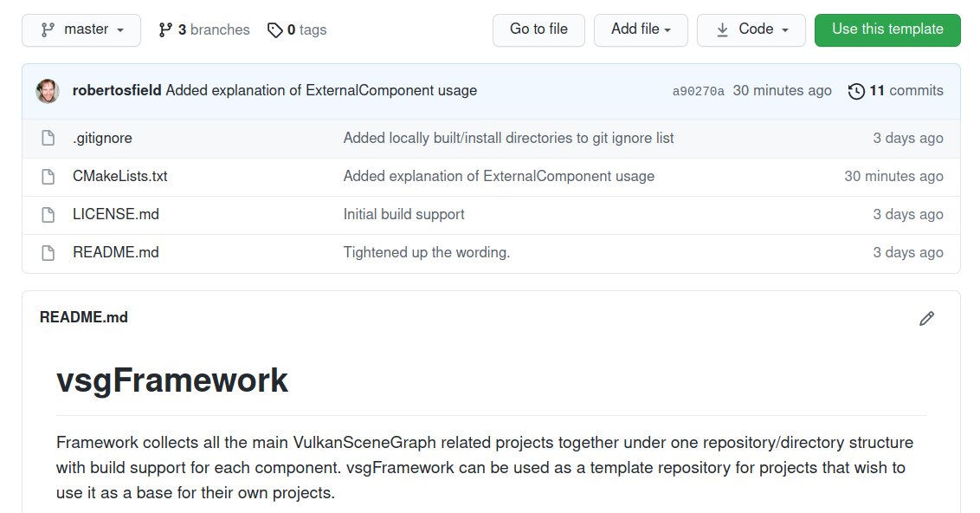This screenshot has height=513, width=980.
Task: Open robertosfield author link
Action: (117, 90)
